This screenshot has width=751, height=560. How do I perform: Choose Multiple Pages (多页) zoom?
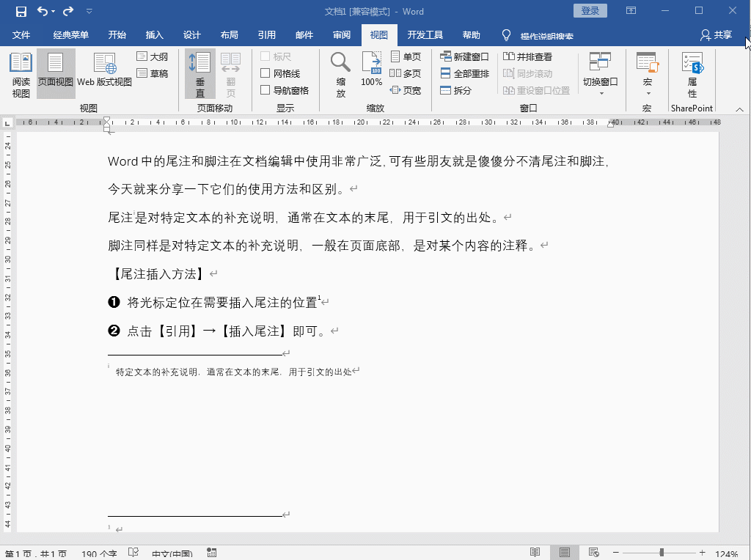tap(406, 73)
